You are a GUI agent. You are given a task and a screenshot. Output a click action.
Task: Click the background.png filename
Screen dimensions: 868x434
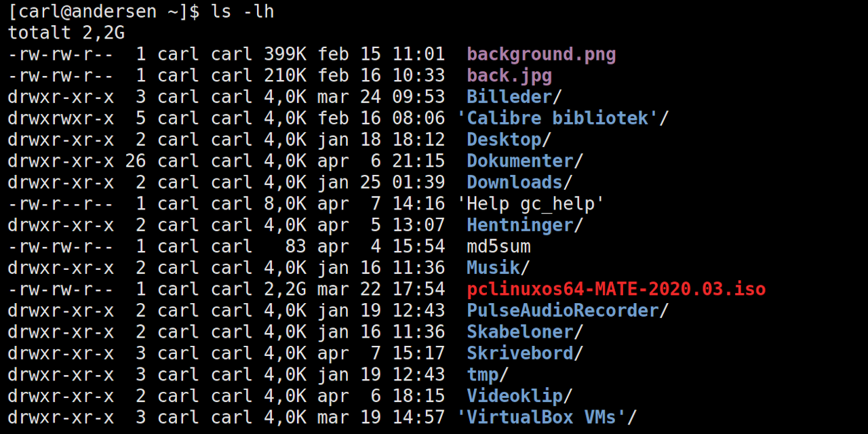[x=541, y=54]
